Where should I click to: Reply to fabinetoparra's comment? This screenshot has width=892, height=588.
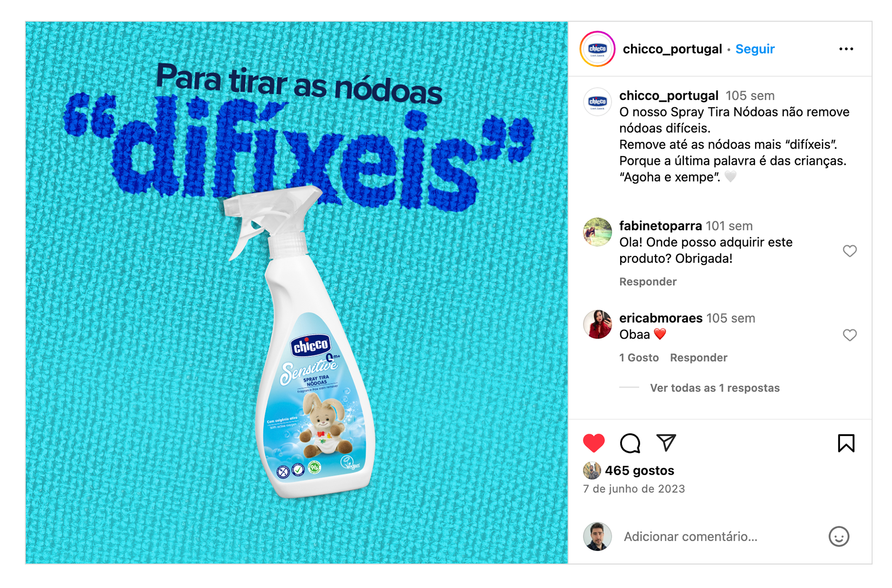[x=648, y=281]
